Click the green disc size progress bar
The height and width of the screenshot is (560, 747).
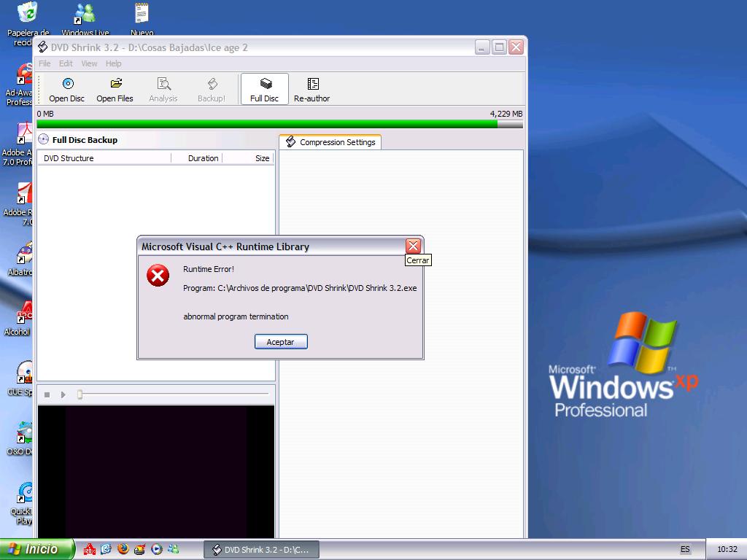click(x=279, y=124)
